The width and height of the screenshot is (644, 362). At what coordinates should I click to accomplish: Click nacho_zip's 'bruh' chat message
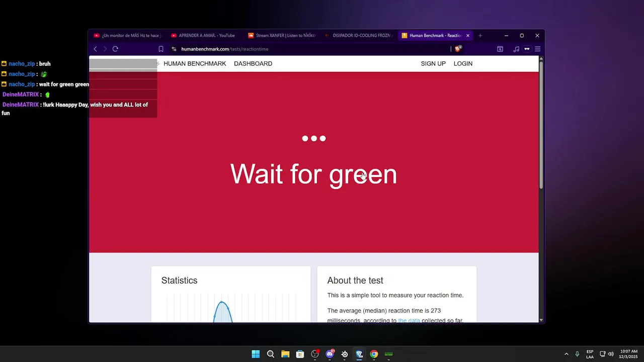tap(26, 64)
